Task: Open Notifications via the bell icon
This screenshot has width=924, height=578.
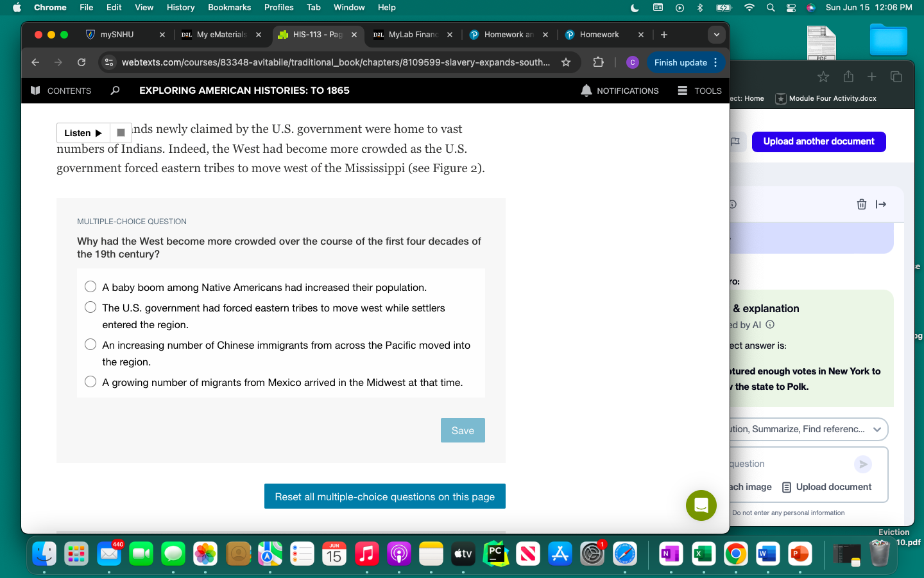Action: pyautogui.click(x=586, y=91)
